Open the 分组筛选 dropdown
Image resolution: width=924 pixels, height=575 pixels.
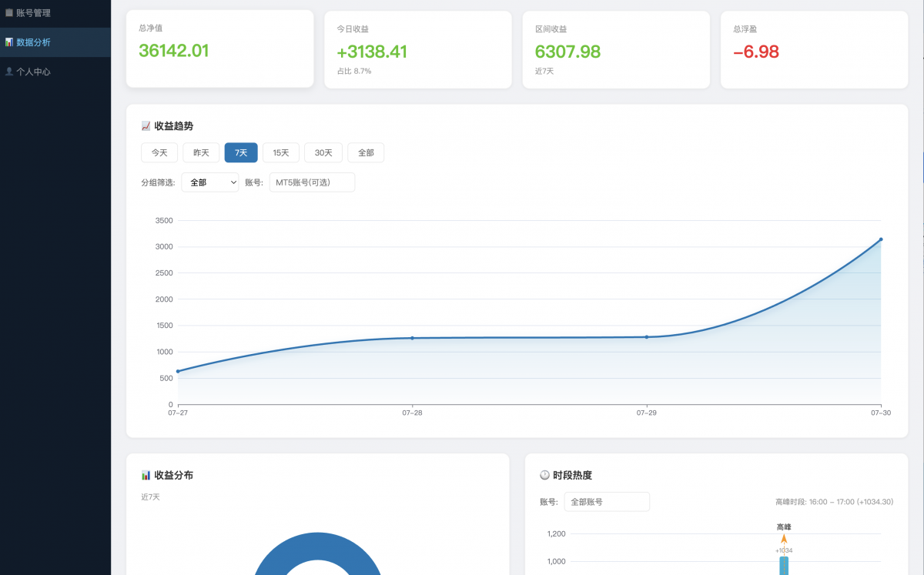pyautogui.click(x=210, y=182)
